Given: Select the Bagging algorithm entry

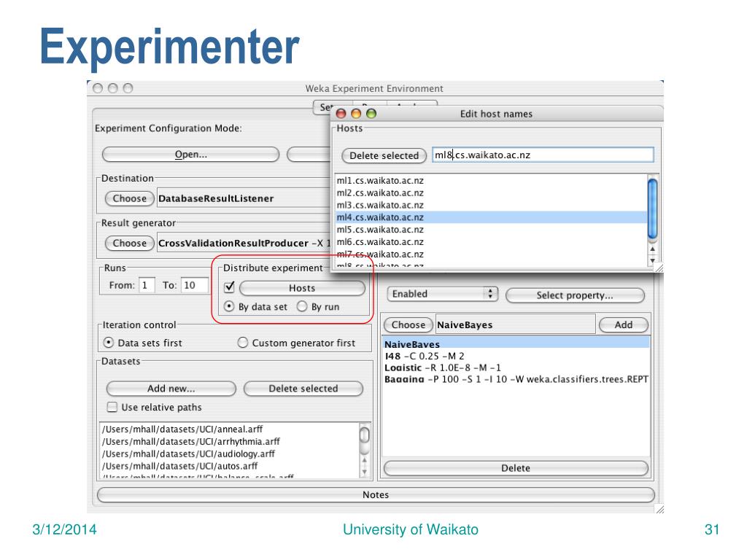Looking at the screenshot, I should click(x=516, y=379).
